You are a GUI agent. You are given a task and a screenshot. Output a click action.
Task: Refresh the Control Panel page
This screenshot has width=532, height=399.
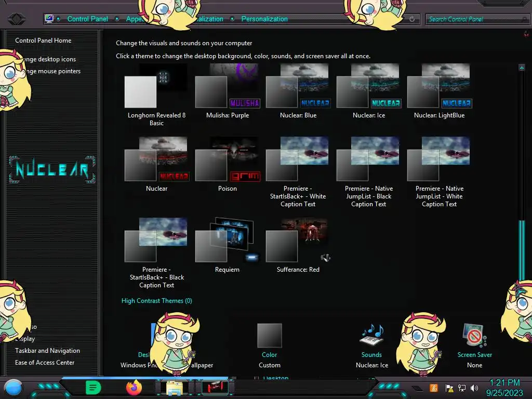(412, 19)
